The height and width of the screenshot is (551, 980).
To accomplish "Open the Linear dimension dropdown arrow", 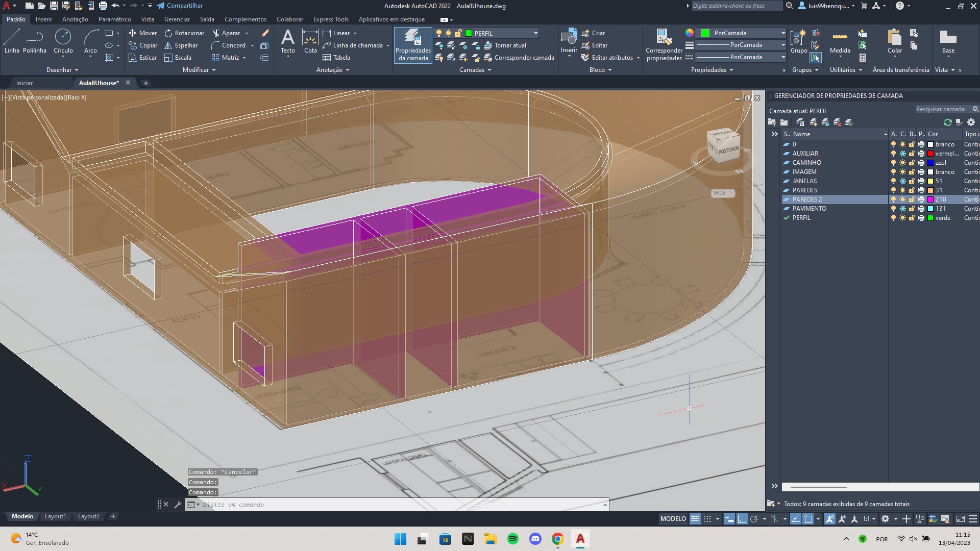I will (x=355, y=33).
